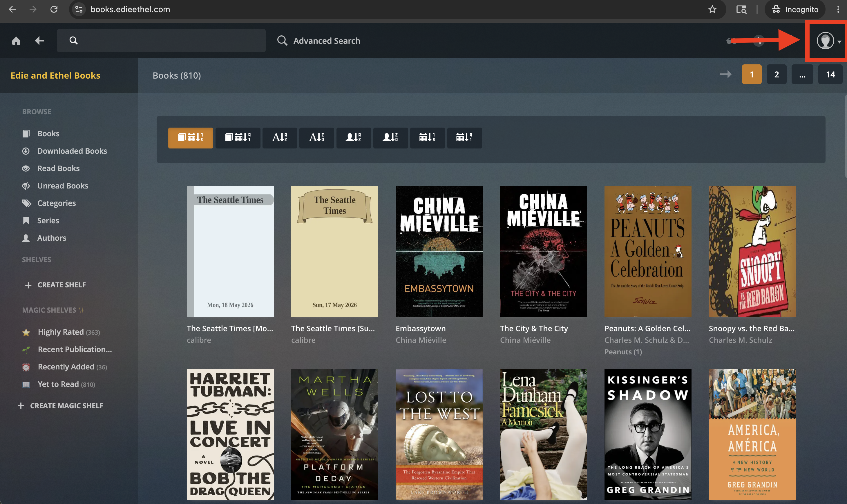Sort by book date ascending 1-9 (highlighted)
This screenshot has width=847, height=504.
(191, 138)
